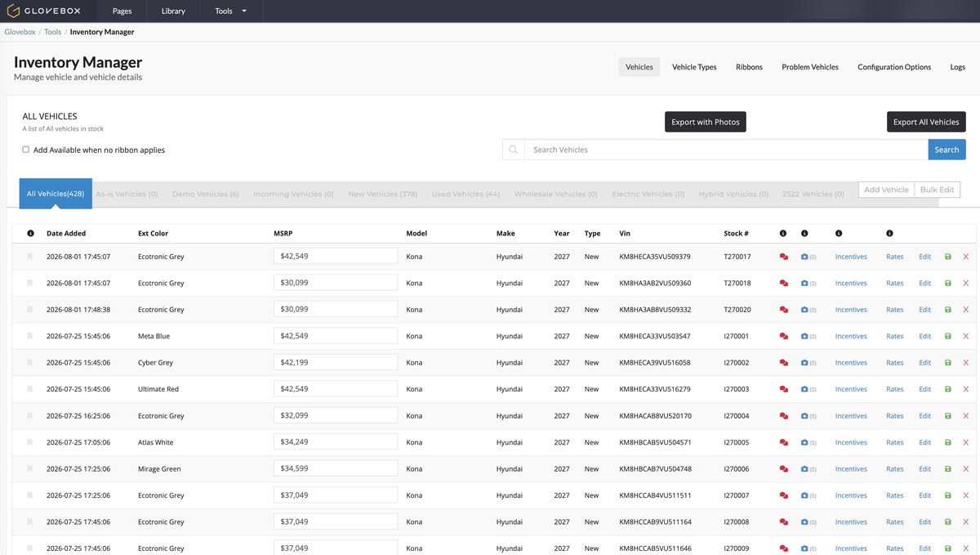The image size is (980, 555).
Task: Select the New Vehicles (378) filter tab
Action: [382, 194]
